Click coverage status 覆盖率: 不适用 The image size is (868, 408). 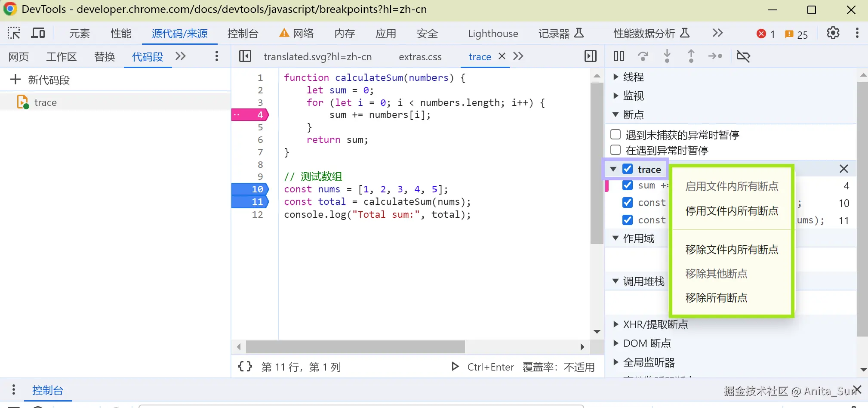pos(559,367)
